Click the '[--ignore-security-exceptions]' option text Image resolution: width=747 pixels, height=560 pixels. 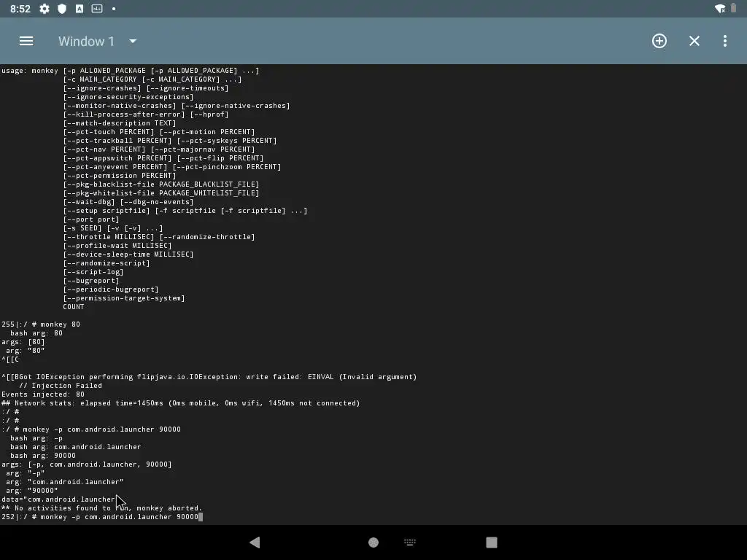(x=128, y=97)
